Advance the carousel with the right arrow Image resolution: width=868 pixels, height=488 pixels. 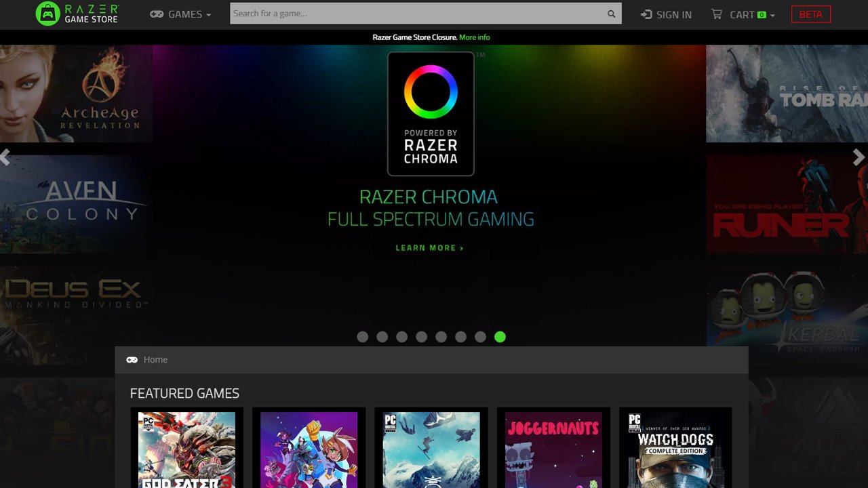pyautogui.click(x=859, y=157)
